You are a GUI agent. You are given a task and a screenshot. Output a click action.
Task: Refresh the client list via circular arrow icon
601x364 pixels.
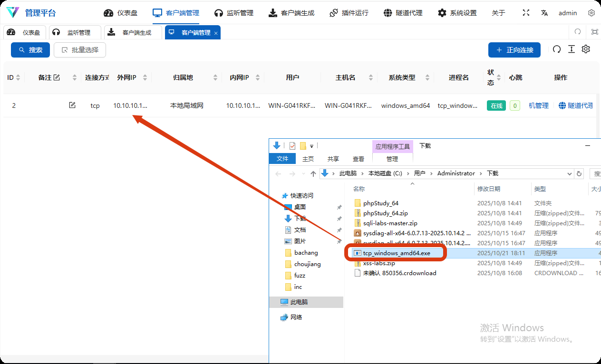(x=556, y=49)
